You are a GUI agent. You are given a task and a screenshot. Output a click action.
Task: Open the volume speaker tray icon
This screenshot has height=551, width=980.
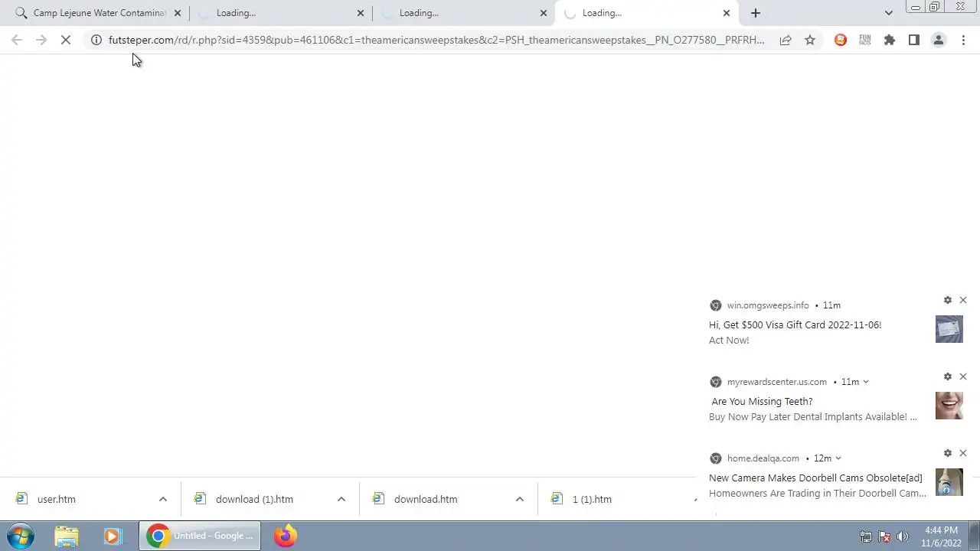pos(902,536)
